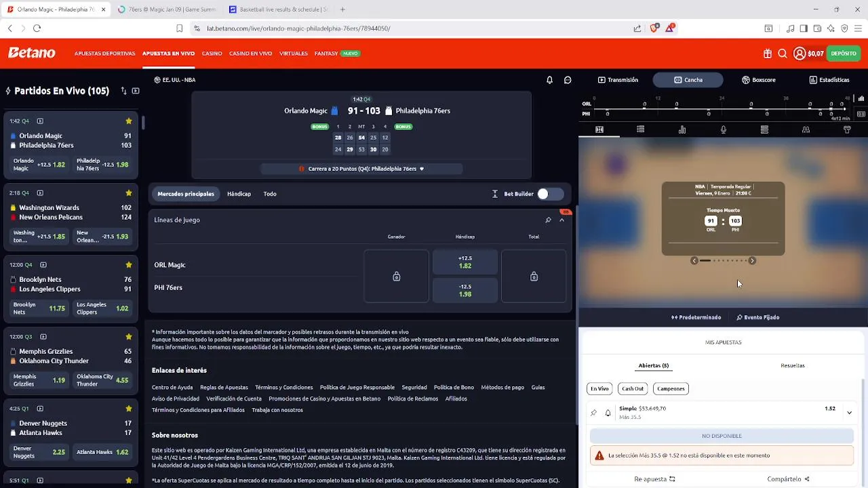
Task: Open the search magnifier in header
Action: (x=783, y=54)
